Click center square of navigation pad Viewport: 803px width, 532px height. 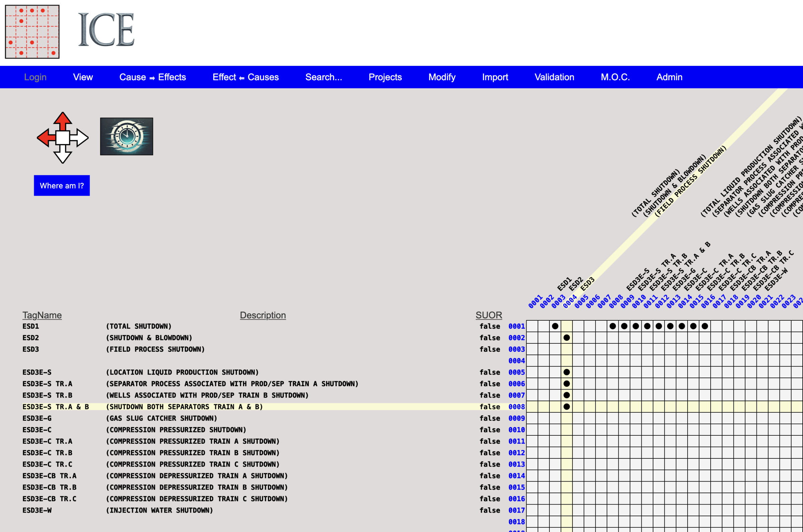[63, 138]
